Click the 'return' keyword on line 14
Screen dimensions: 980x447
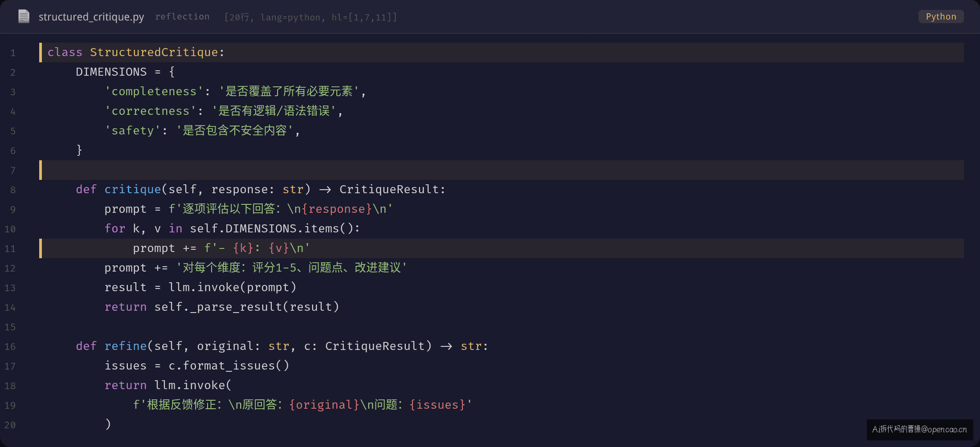[x=125, y=307]
